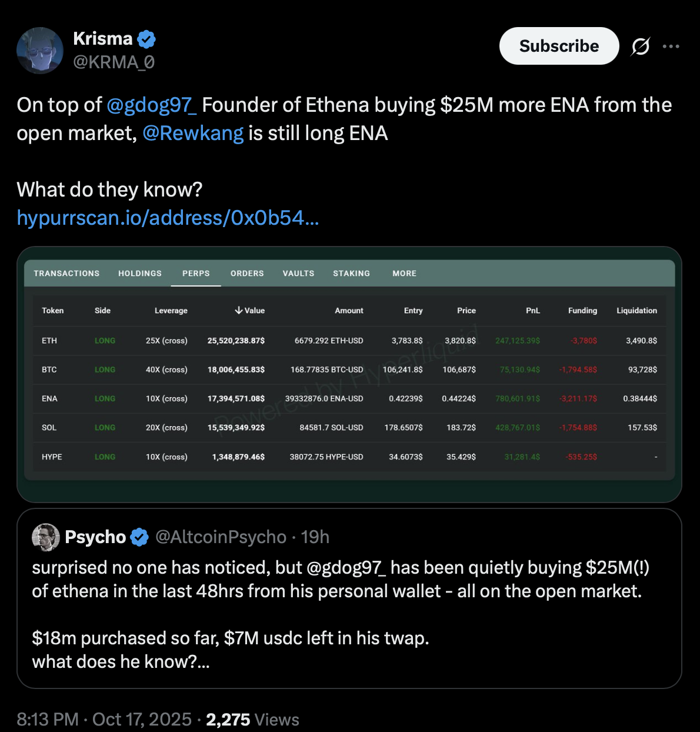
Task: Open Krisma's profile avatar
Action: click(x=40, y=51)
